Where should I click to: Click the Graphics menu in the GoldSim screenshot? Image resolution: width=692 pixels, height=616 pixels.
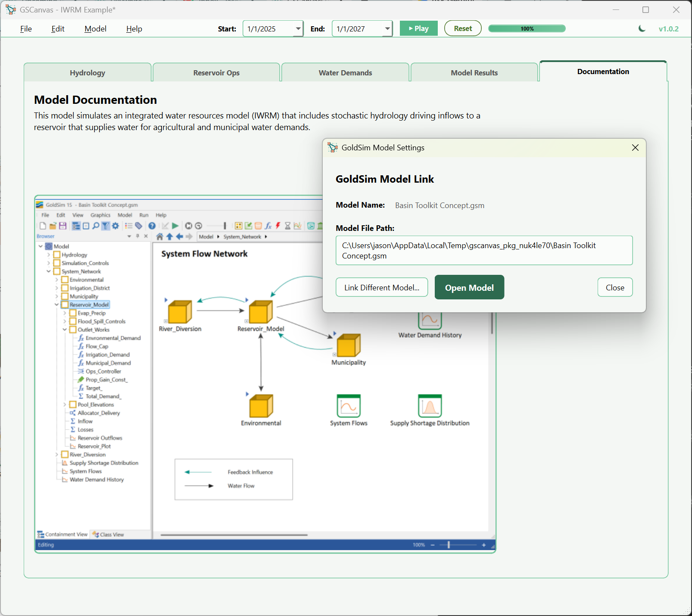[100, 215]
